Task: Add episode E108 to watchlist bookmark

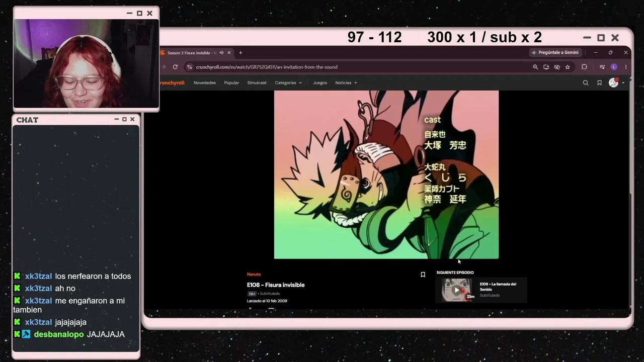Action: [x=423, y=275]
